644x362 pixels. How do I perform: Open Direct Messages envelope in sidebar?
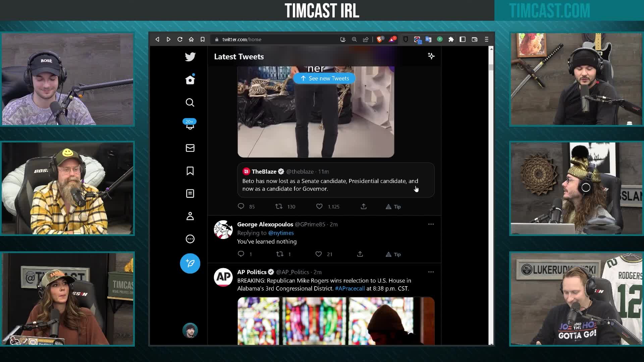click(x=190, y=148)
